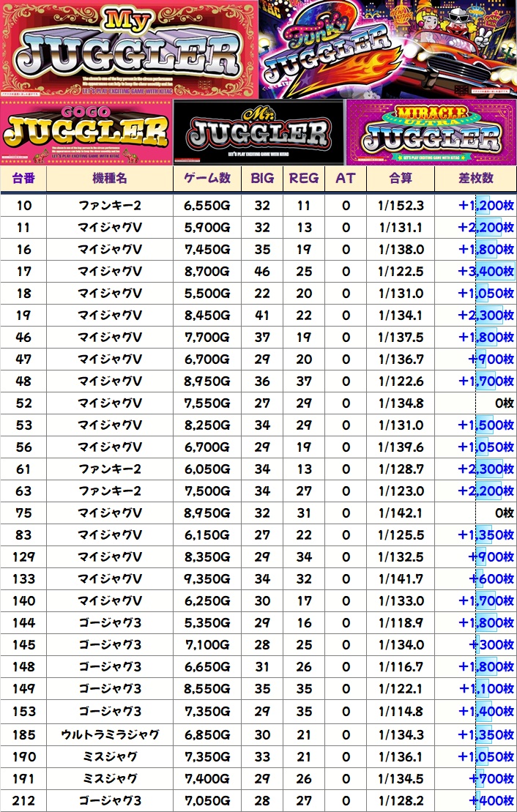Click the My Juggler banner image
The height and width of the screenshot is (812, 517).
[129, 49]
